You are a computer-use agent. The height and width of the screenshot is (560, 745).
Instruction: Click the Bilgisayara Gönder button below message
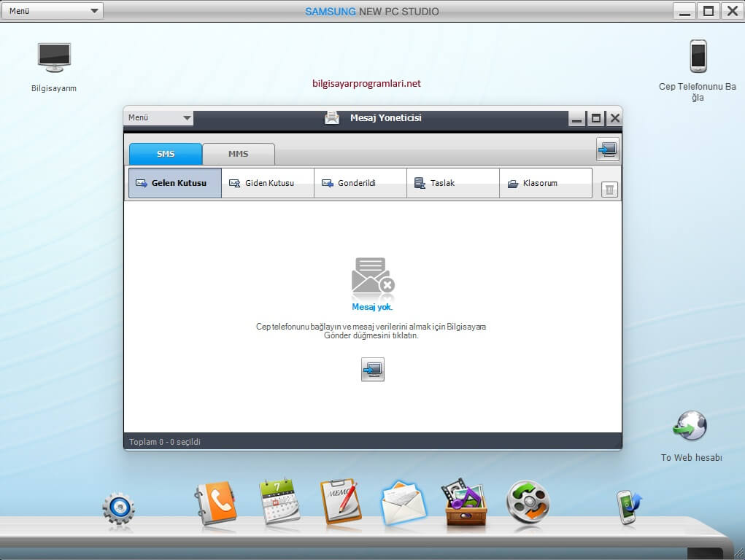[373, 369]
